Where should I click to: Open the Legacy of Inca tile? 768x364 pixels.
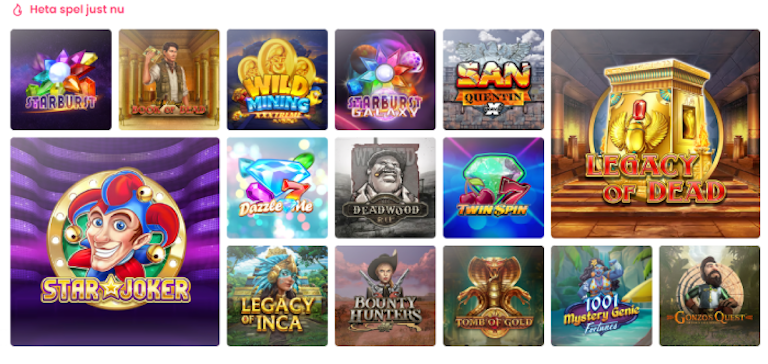tap(277, 296)
